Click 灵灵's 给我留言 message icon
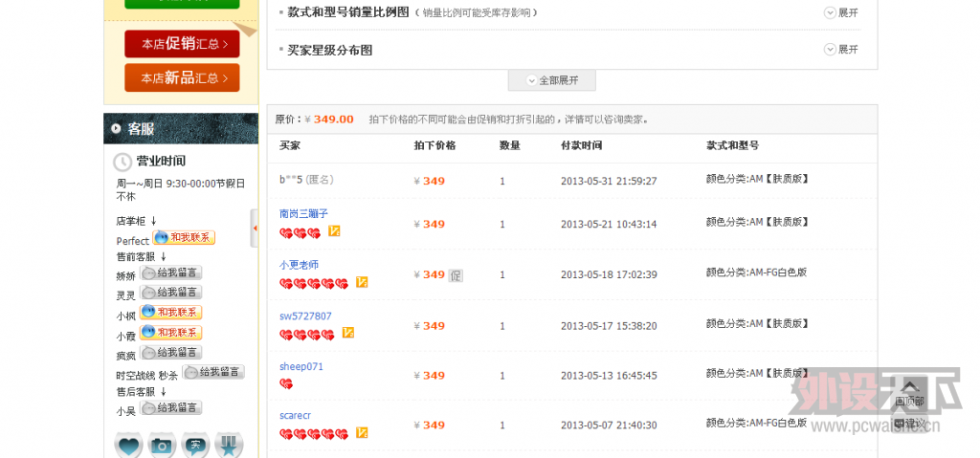980x458 pixels. coord(170,293)
